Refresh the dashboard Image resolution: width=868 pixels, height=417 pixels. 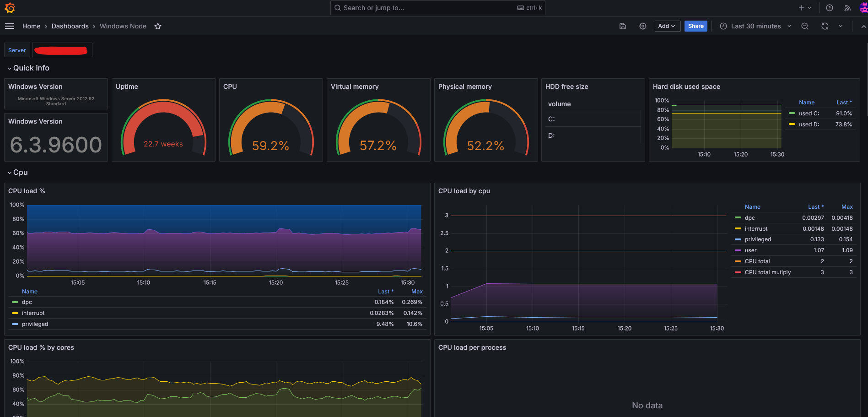pos(825,26)
